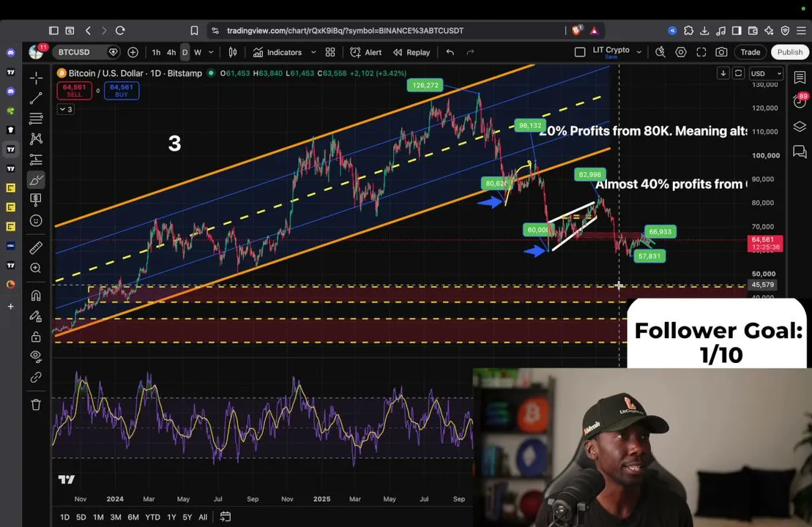The width and height of the screenshot is (812, 527).
Task: Toggle fullscreen mode icon
Action: [701, 52]
